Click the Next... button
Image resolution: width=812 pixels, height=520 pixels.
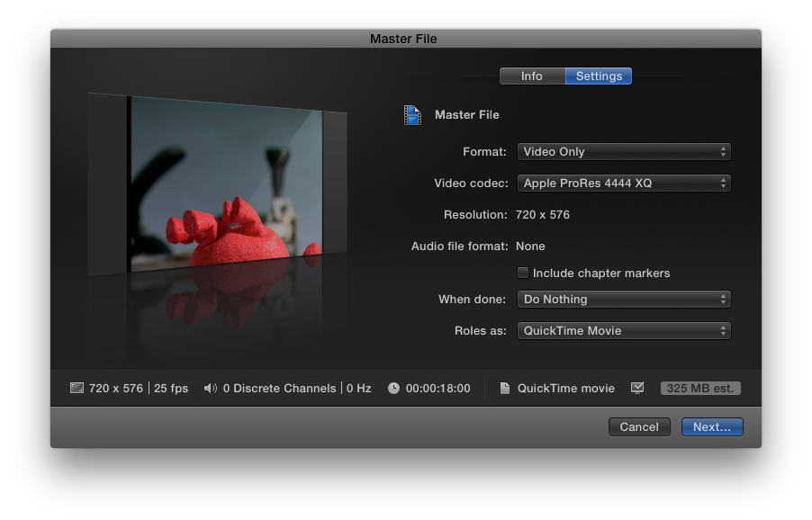point(712,426)
